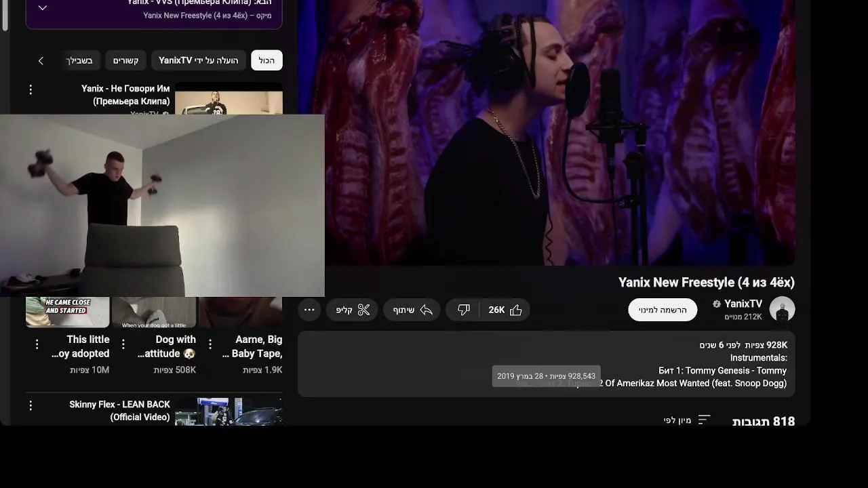Select the קשורים filter chip
This screenshot has height=488, width=868.
125,60
